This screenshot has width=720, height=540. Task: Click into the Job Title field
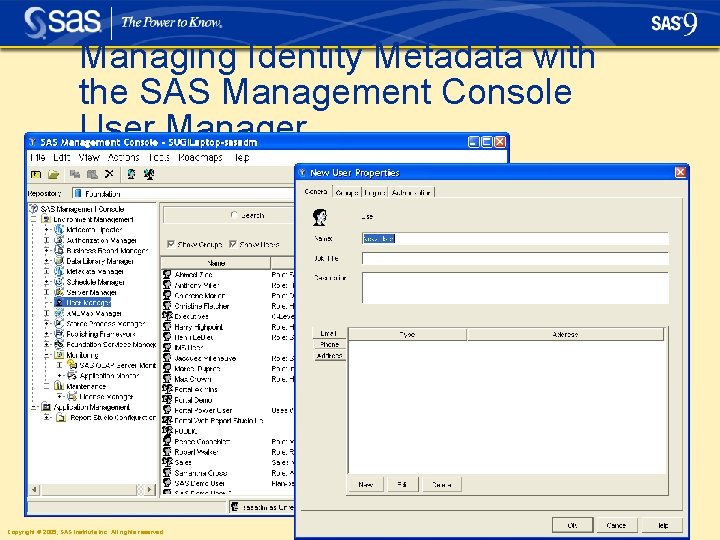[515, 258]
